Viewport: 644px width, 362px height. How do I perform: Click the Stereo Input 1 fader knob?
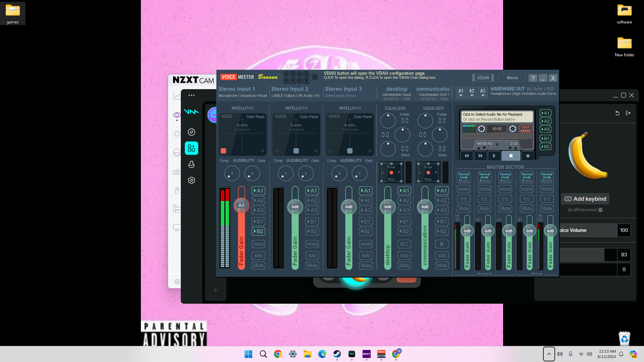click(241, 205)
